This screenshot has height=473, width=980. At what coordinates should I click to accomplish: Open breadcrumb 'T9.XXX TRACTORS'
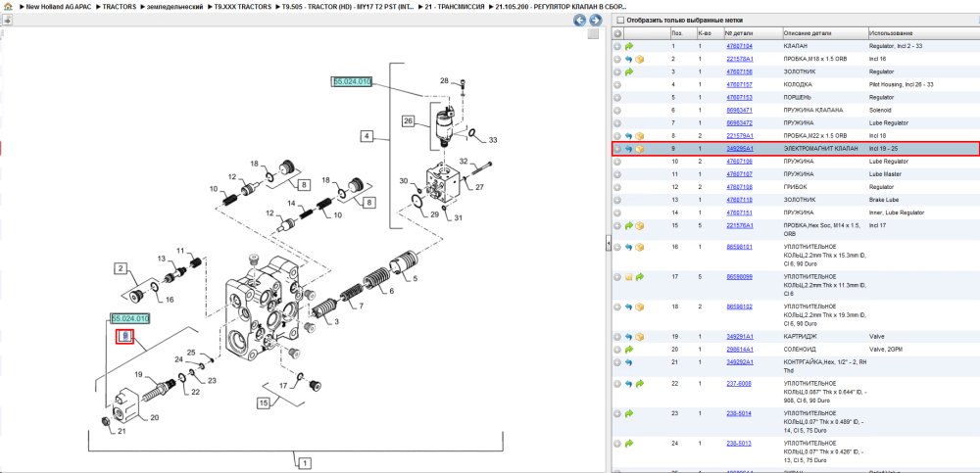click(x=242, y=6)
